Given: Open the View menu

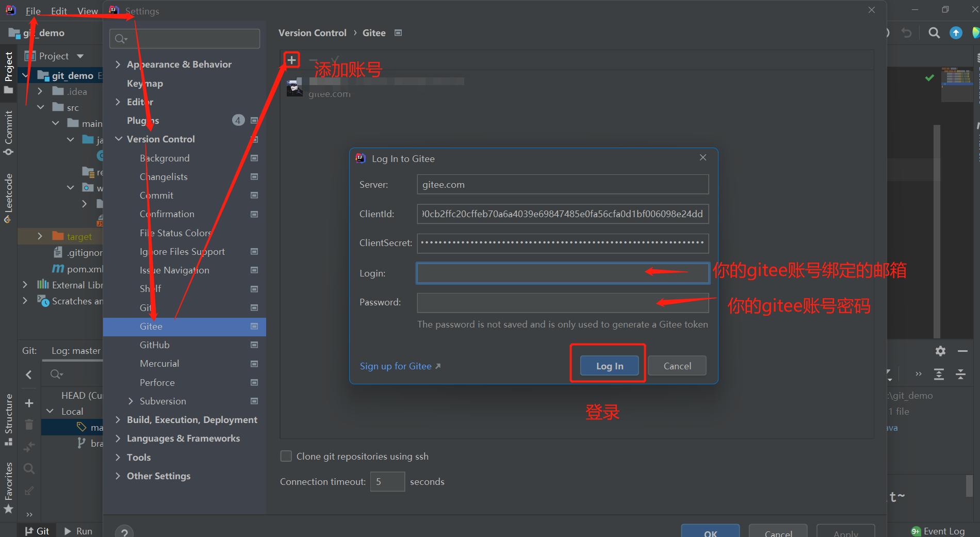Looking at the screenshot, I should (88, 11).
